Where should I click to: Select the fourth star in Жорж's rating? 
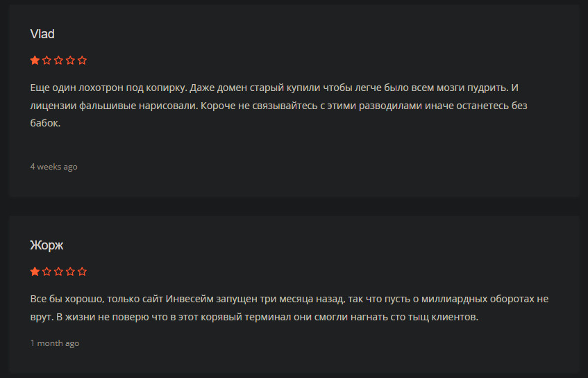(70, 272)
